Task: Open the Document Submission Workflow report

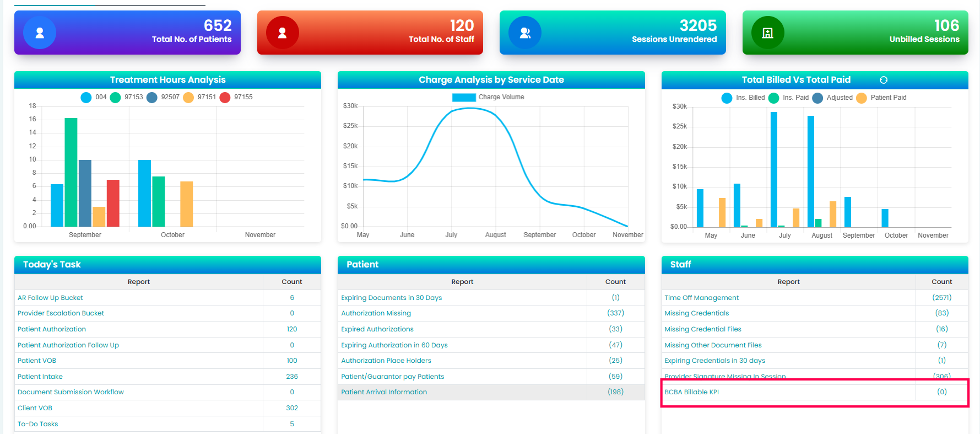Action: coord(71,392)
